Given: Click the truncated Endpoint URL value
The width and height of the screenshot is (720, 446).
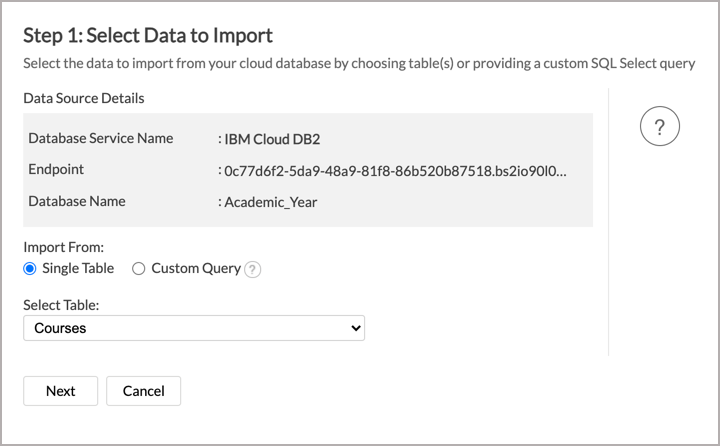Looking at the screenshot, I should click(395, 170).
